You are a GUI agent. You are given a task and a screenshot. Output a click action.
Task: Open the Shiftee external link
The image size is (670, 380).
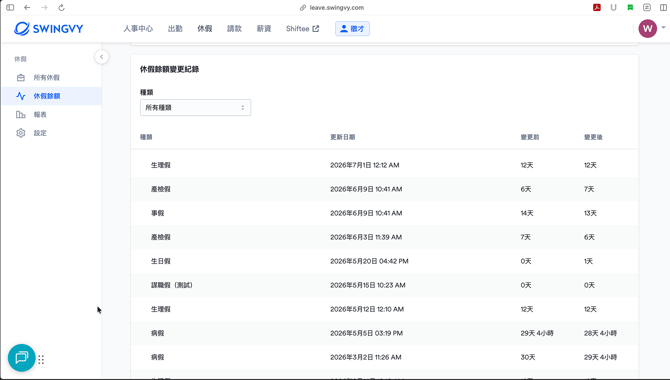(302, 29)
